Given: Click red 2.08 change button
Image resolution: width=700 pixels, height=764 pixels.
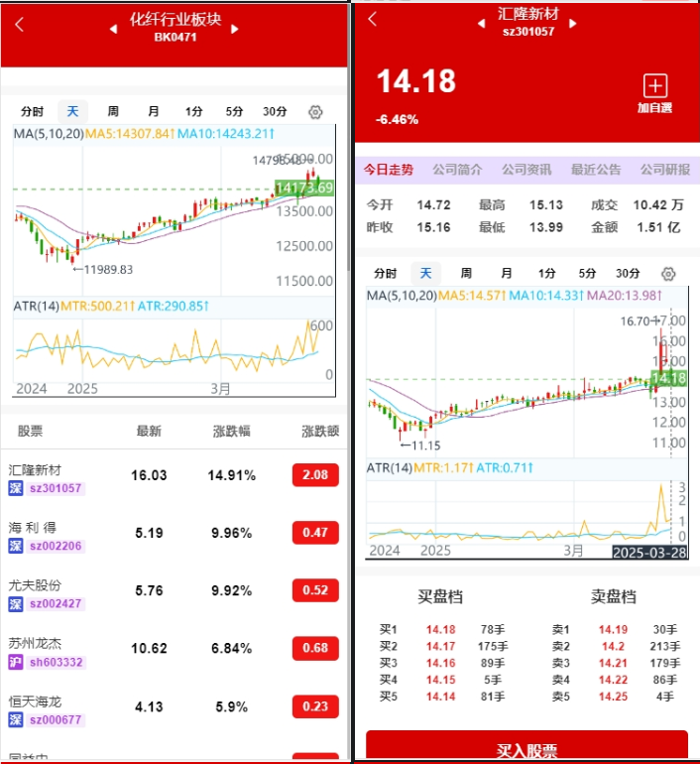Looking at the screenshot, I should 315,474.
